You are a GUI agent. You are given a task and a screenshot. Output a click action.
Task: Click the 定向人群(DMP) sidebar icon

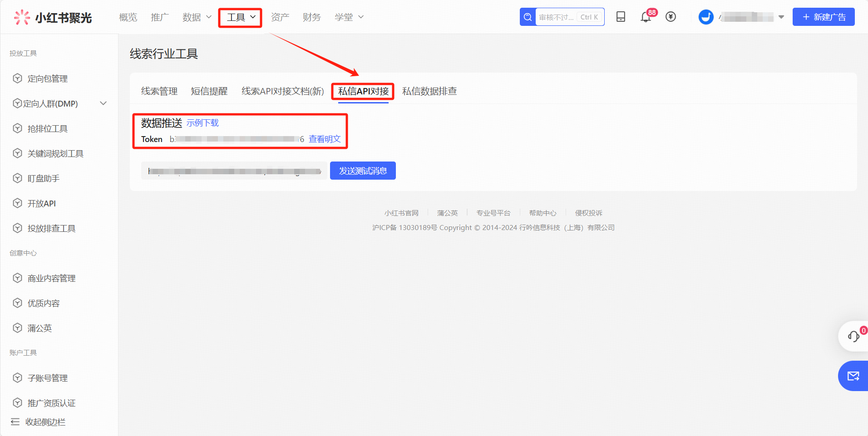[x=17, y=103]
